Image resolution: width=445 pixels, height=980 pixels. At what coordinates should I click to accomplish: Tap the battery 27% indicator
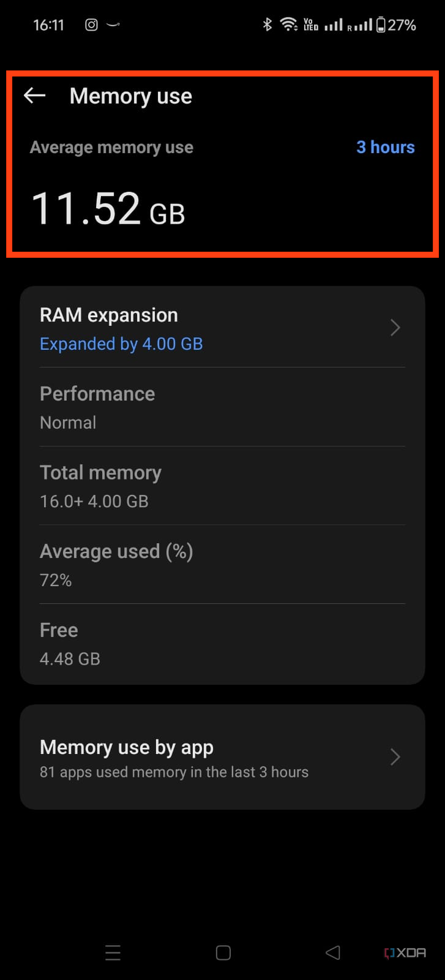point(396,25)
